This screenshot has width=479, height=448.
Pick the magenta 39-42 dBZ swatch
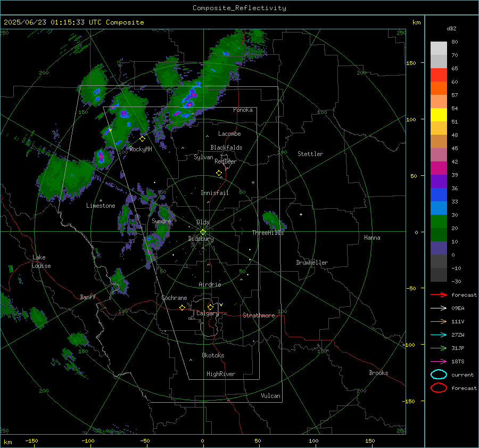click(x=439, y=168)
